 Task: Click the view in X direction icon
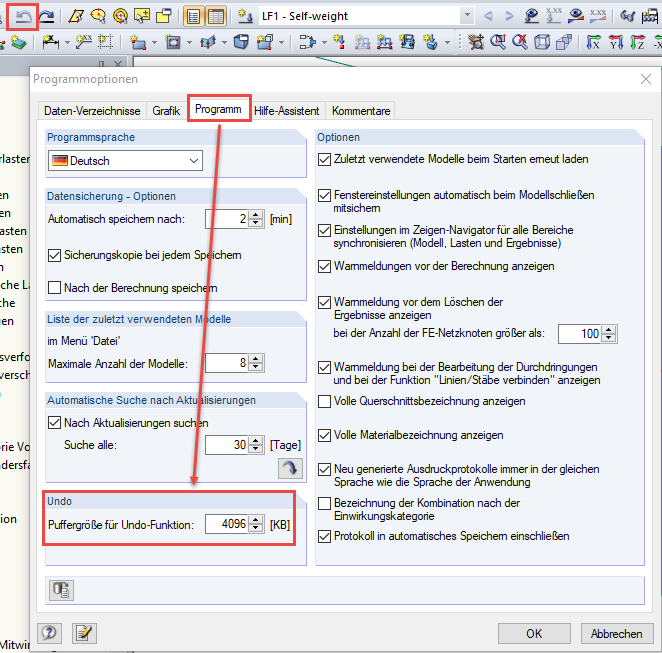[x=593, y=42]
